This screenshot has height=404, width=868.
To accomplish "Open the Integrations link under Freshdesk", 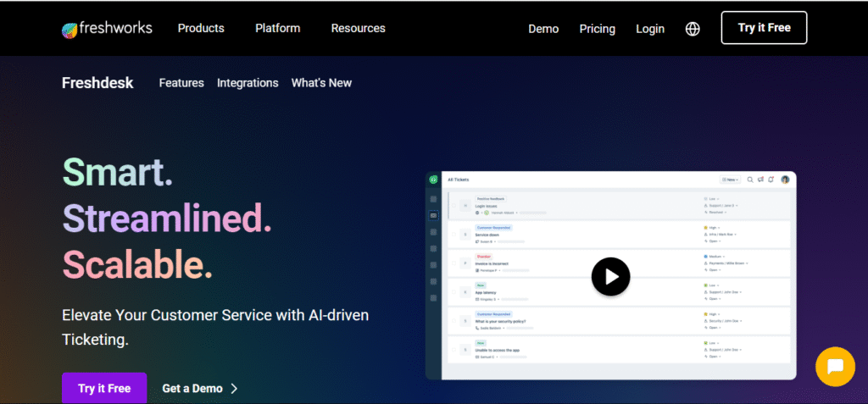I will click(248, 83).
